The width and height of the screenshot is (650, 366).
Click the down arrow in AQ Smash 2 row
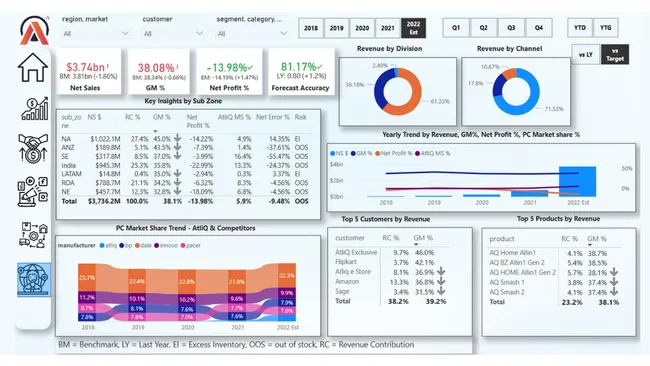click(x=614, y=292)
